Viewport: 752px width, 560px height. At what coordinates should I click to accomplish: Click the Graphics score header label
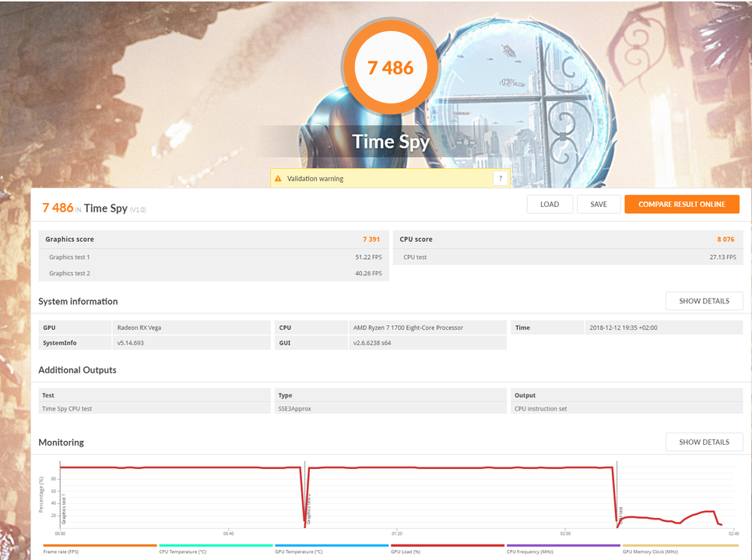tap(69, 239)
